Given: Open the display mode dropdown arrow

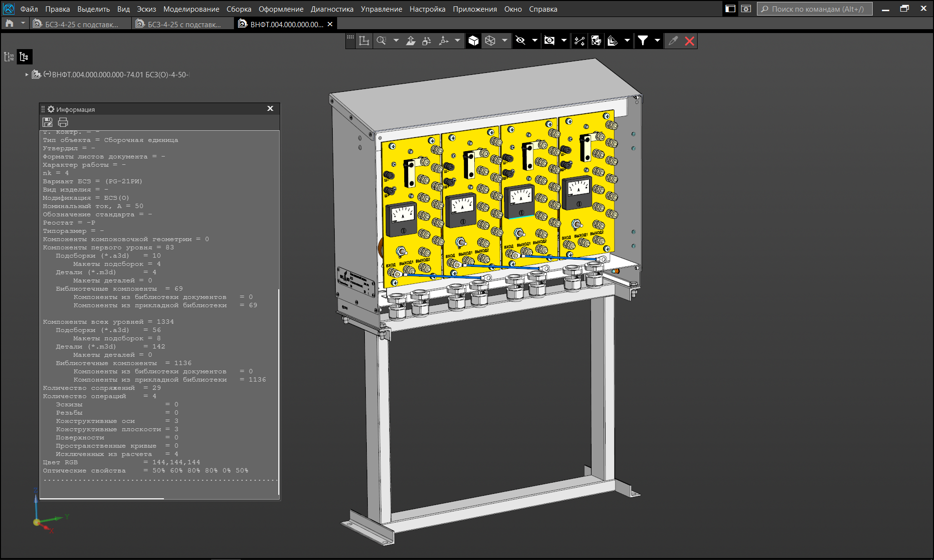Looking at the screenshot, I should tap(504, 41).
